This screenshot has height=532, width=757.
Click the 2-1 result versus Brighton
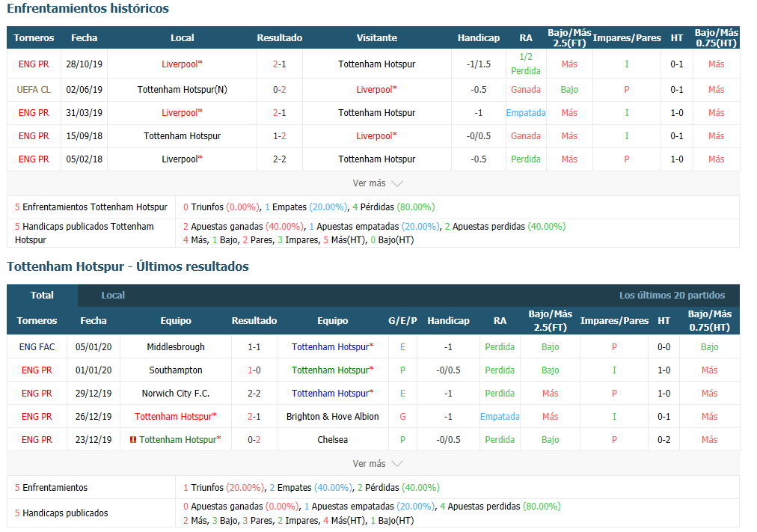coord(254,417)
